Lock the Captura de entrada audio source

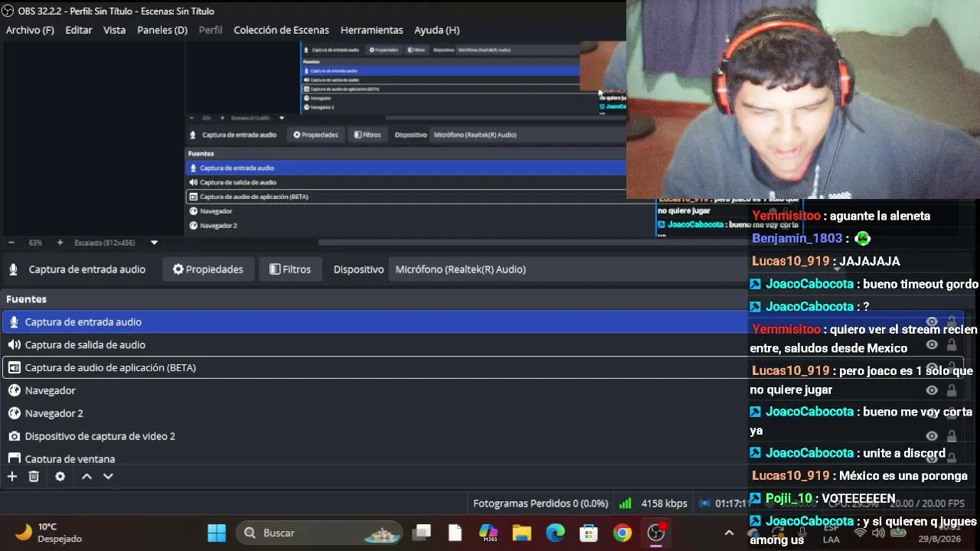(952, 322)
